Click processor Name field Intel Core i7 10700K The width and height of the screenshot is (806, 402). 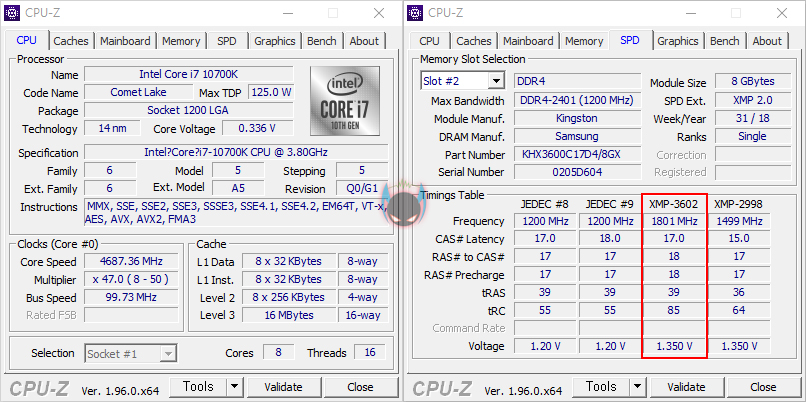coord(189,74)
